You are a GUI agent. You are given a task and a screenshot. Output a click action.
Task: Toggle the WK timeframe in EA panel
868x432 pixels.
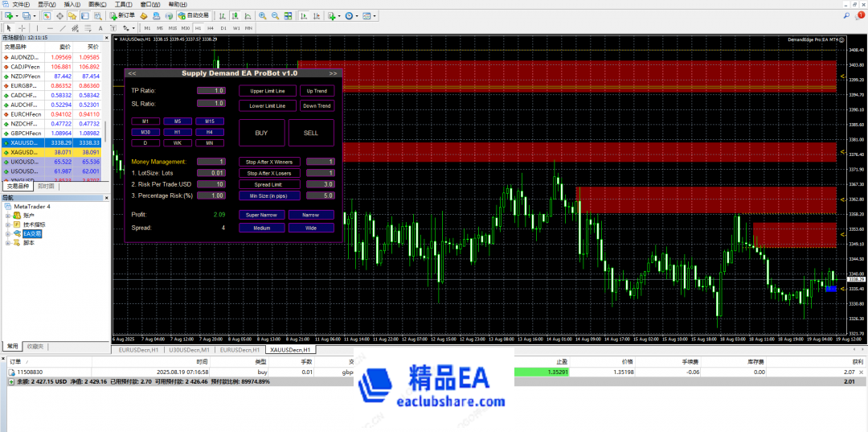tap(178, 142)
